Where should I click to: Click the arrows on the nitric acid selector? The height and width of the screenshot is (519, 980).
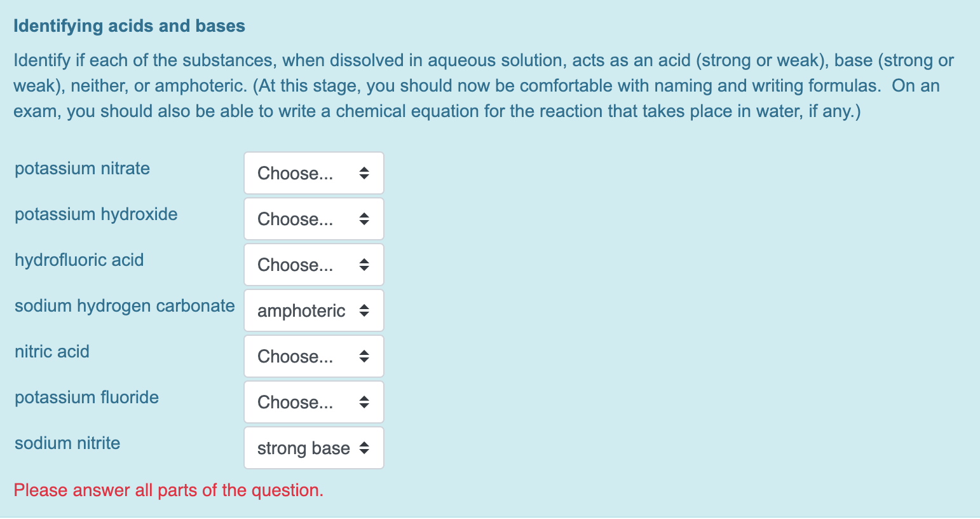coord(364,356)
